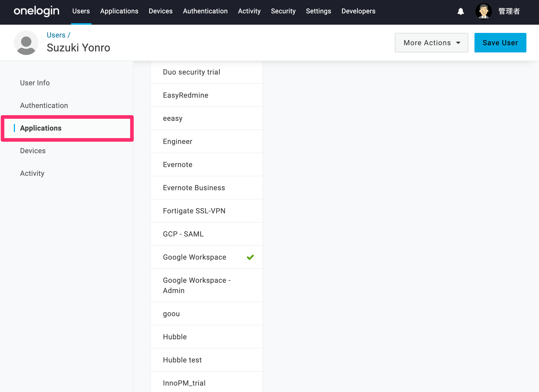The width and height of the screenshot is (539, 392).
Task: Switch to the sidebar Activity tab
Action: (32, 173)
